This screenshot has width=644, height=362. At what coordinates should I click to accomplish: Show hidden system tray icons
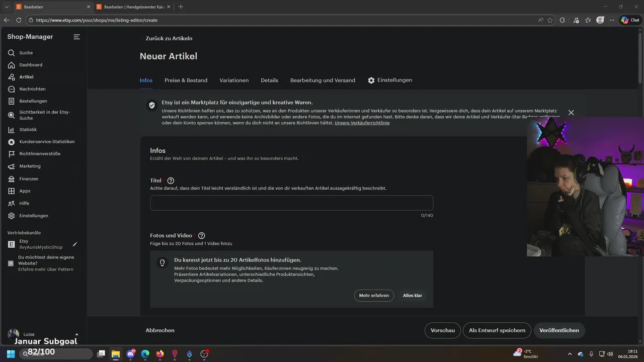(x=570, y=354)
